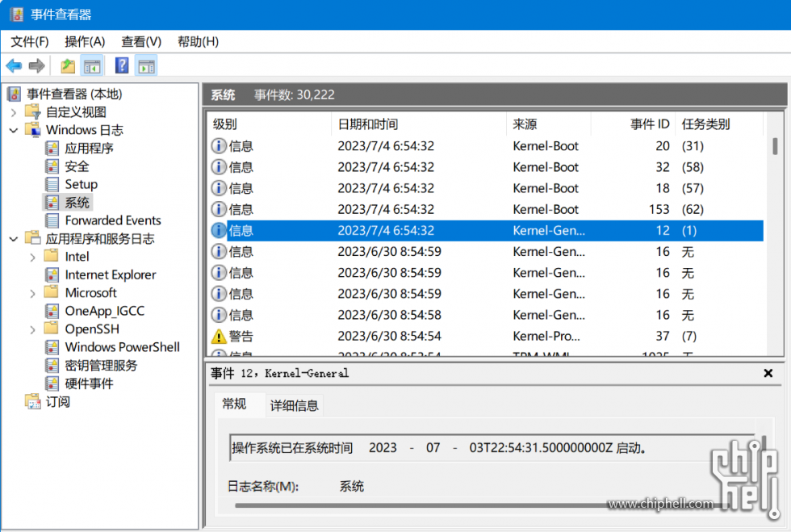Click the OpenSSH folder icon
Image resolution: width=791 pixels, height=532 pixels.
[52, 329]
